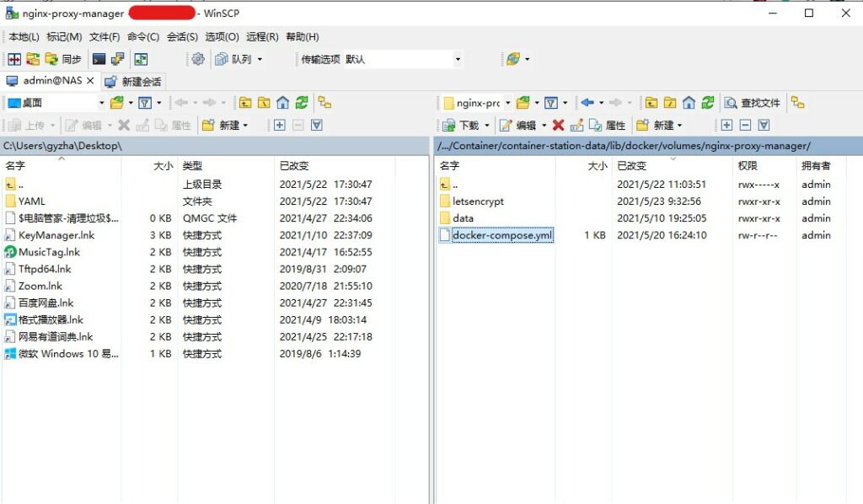Viewport: 863px width, 504px height.
Task: Go to root directory in remote panel
Action: pyautogui.click(x=670, y=103)
